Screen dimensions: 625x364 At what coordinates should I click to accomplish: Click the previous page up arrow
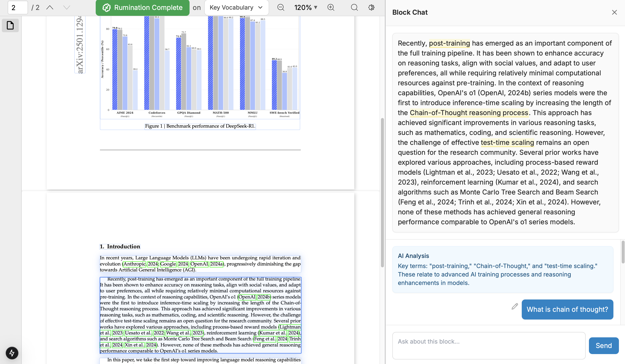[x=50, y=7]
